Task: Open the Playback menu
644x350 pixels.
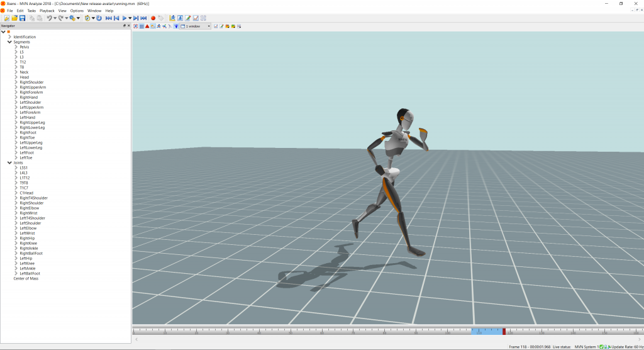Action: [47, 11]
